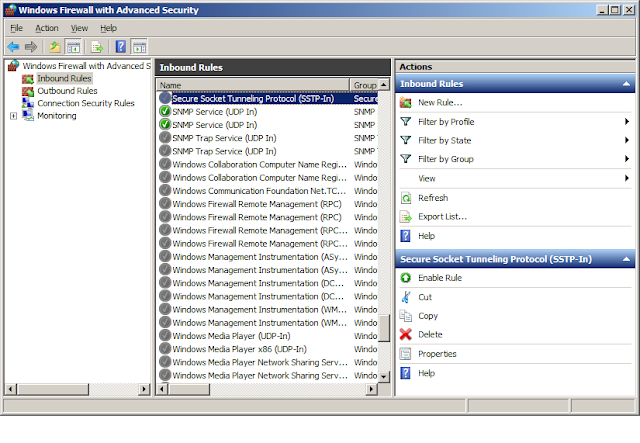Open the Filter by Group submenu arrow
Screen dimensions: 640x443
627,158
